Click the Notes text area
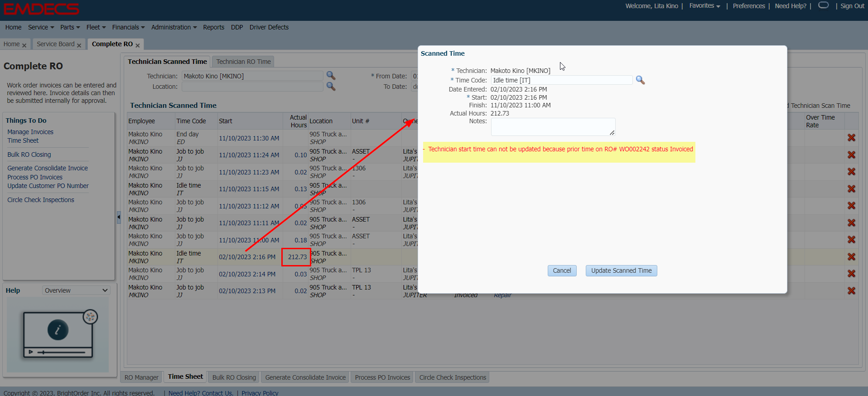868x396 pixels. (553, 127)
